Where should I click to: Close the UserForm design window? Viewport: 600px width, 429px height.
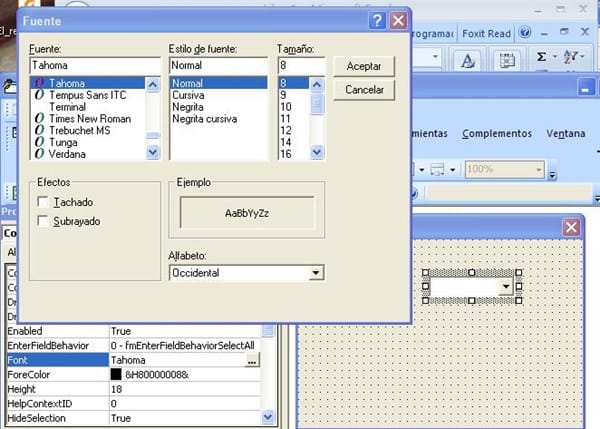[571, 227]
